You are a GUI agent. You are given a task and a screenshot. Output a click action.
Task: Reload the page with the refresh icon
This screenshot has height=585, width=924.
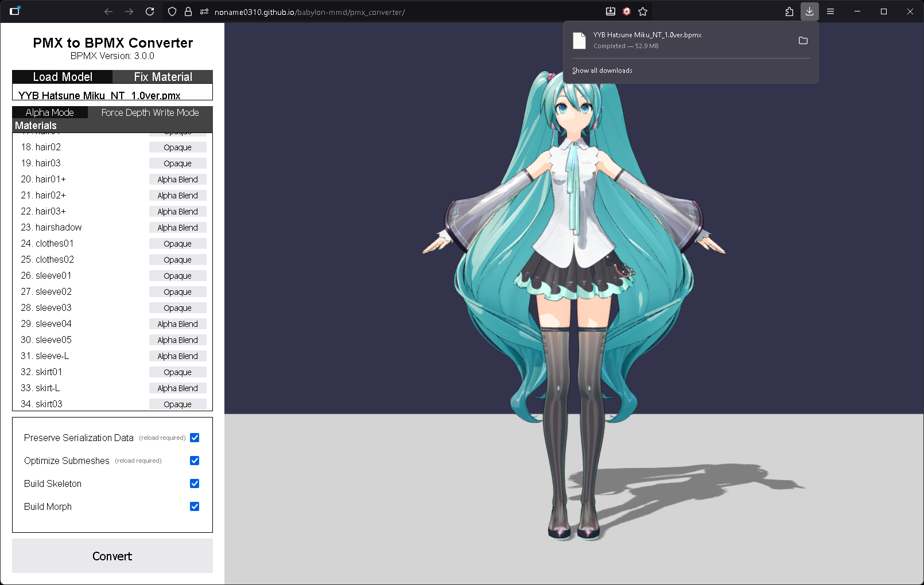150,11
